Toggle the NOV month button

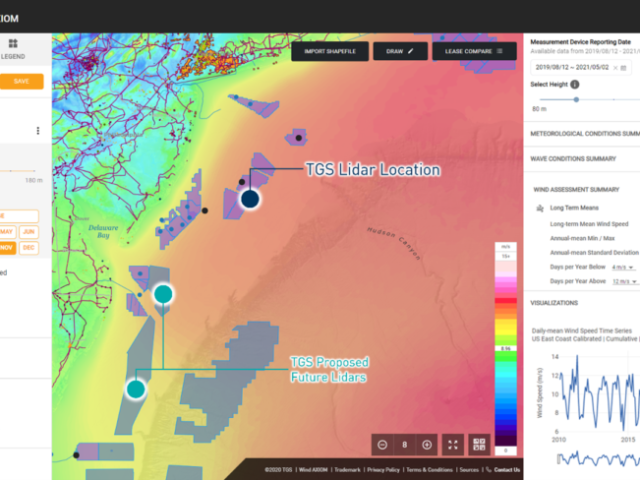click(7, 248)
